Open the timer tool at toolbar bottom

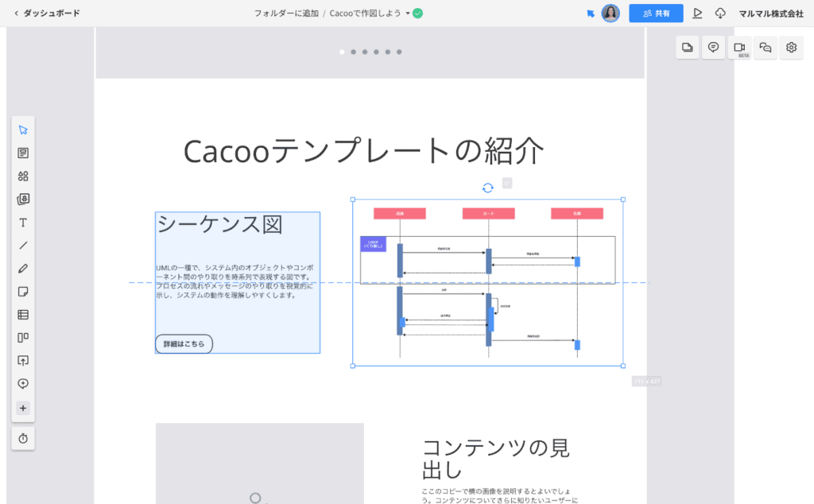coord(23,438)
